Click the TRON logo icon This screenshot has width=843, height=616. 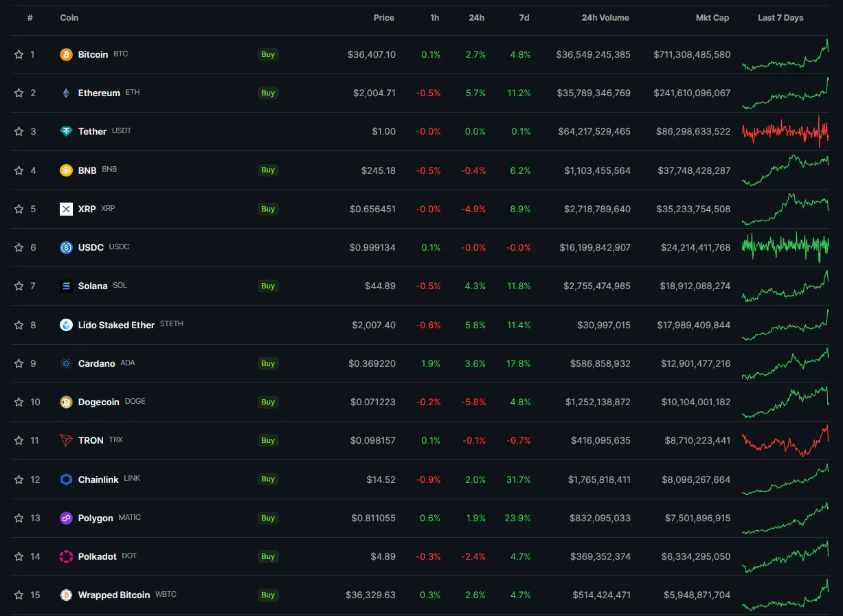[66, 440]
